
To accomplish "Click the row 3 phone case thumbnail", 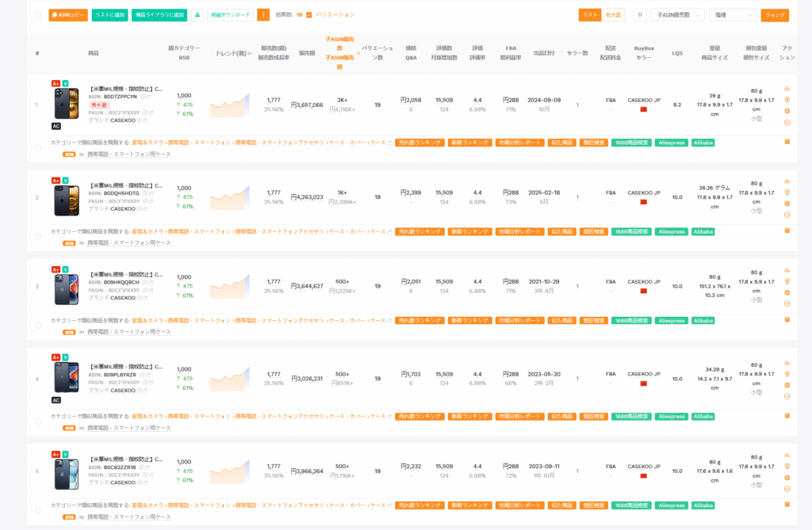I will click(x=67, y=289).
